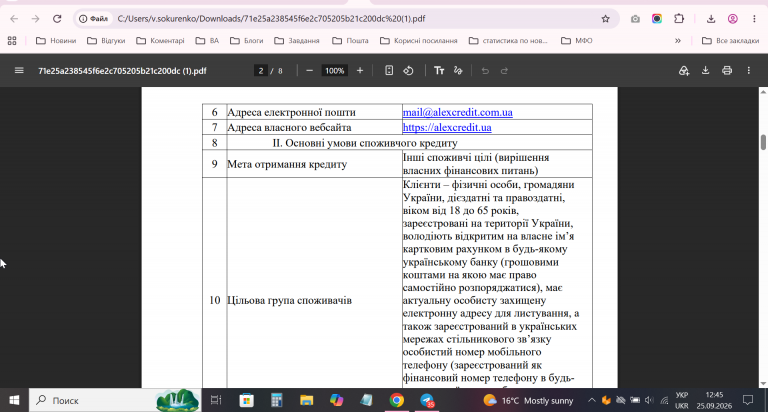Print the PDF document
Screen dimensions: 768x412
[727, 71]
